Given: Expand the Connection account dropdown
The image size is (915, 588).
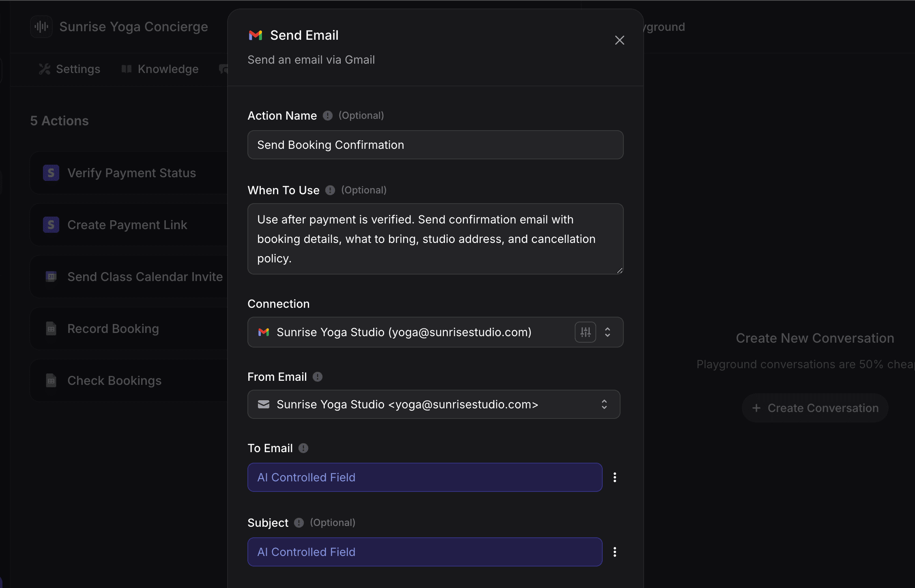Looking at the screenshot, I should tap(607, 332).
